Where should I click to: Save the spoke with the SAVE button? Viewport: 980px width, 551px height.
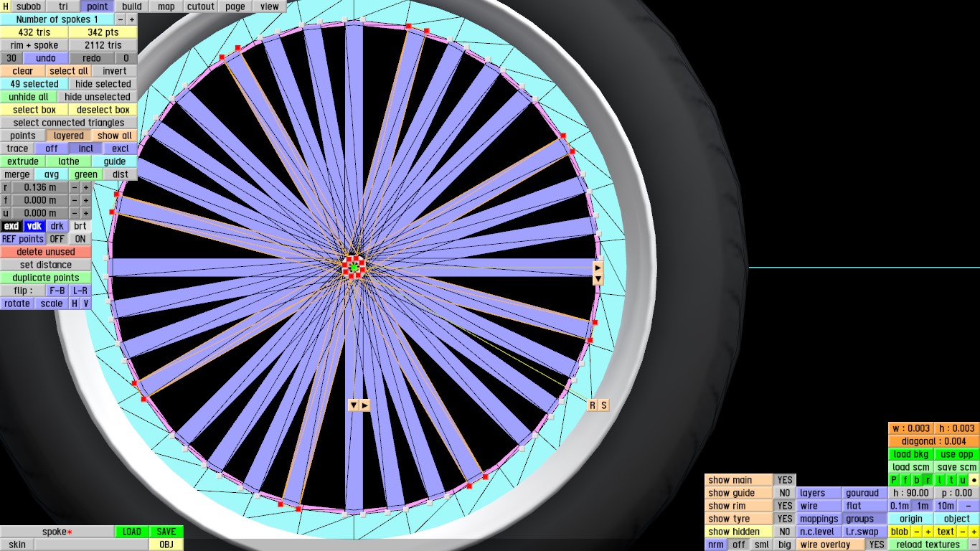[166, 532]
